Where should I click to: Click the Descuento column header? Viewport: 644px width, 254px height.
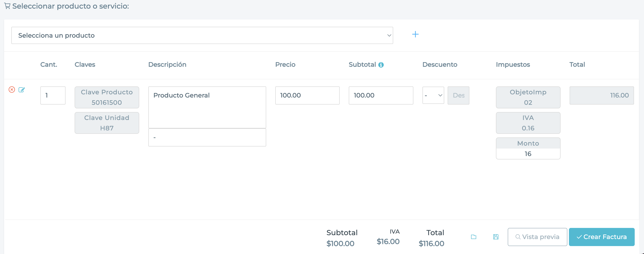[x=440, y=64]
